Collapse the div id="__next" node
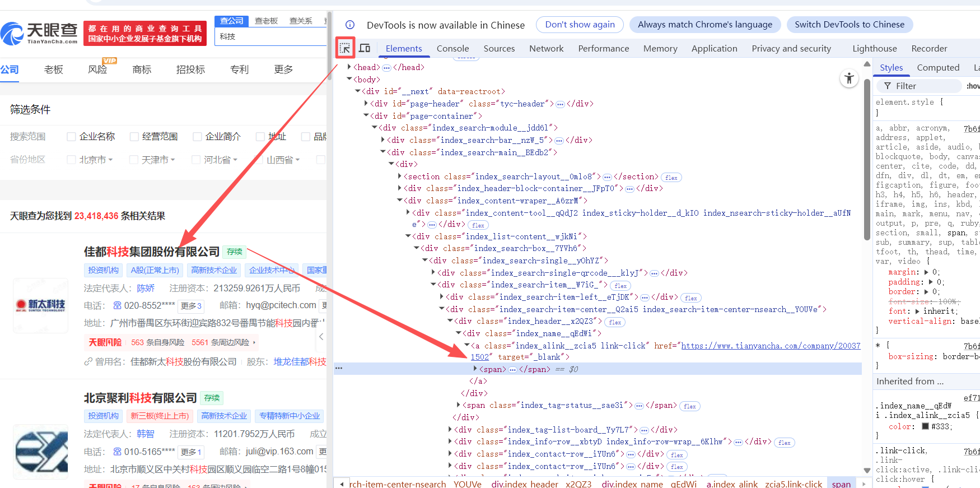Screen dimensions: 980x488 pos(358,91)
